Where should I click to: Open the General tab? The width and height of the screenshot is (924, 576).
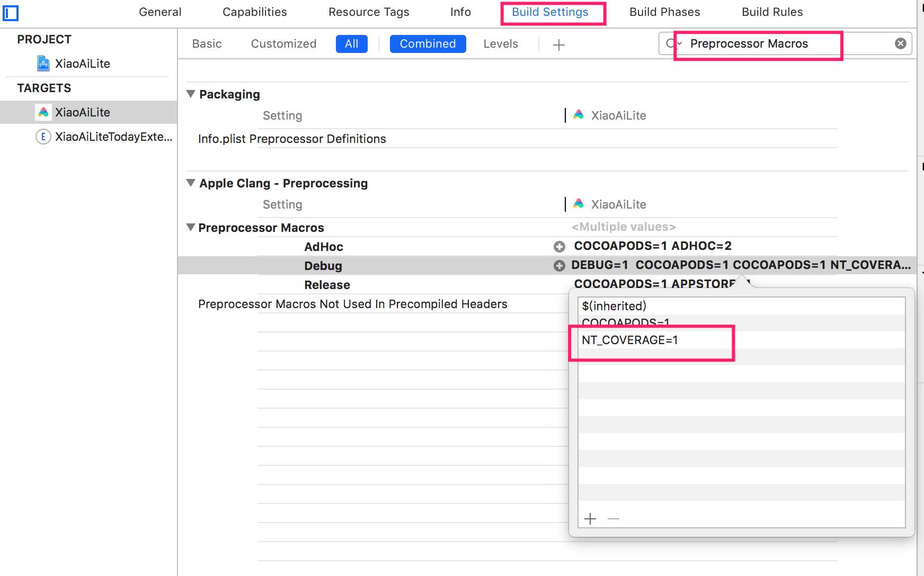[x=160, y=12]
